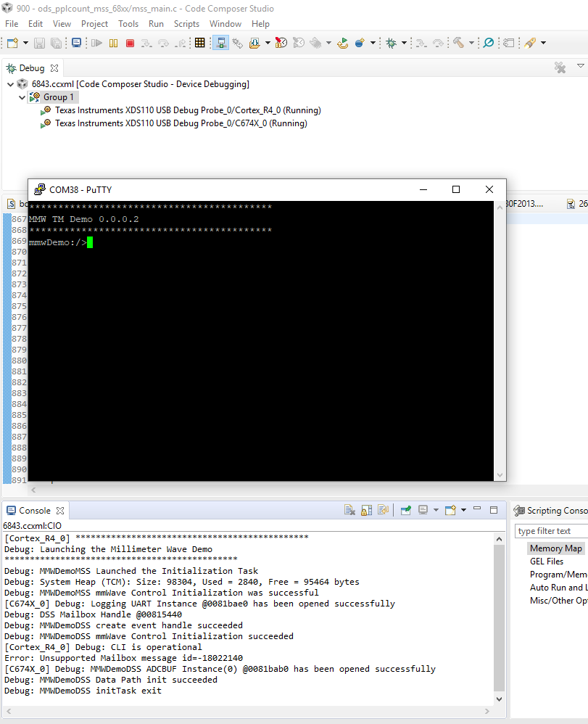Open the terminal monitor toolbar icon
Image resolution: width=588 pixels, height=724 pixels.
77,43
